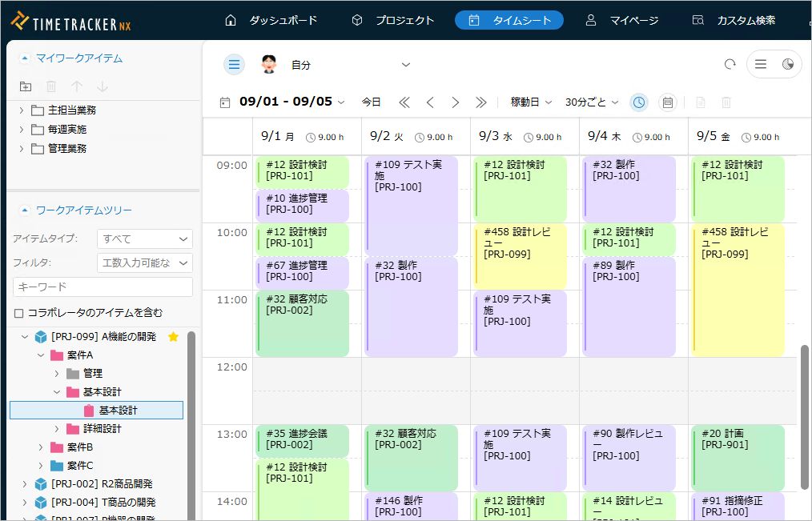Click the 今日 button
This screenshot has height=521, width=812.
(x=371, y=102)
